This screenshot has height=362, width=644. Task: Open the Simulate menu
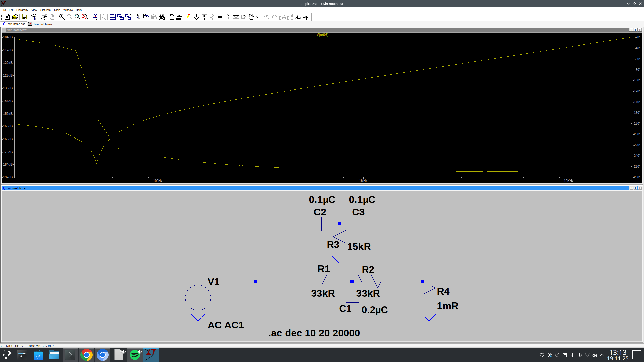coord(45,10)
